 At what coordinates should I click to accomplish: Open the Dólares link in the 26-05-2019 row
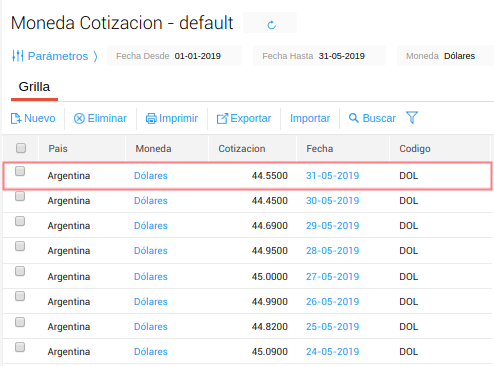click(x=151, y=302)
